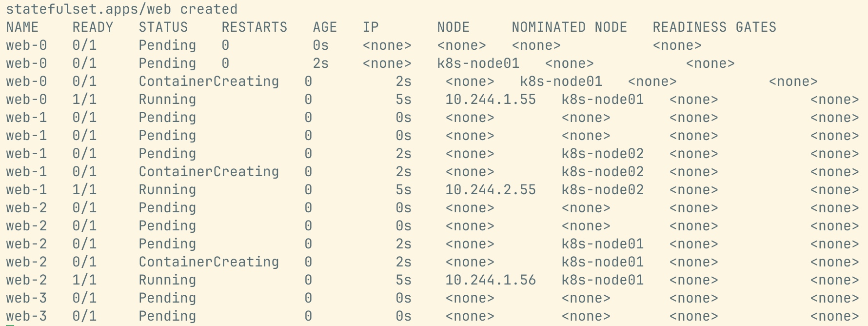This screenshot has height=326, width=868.
Task: Click the READINESS GATES column header
Action: tap(714, 27)
